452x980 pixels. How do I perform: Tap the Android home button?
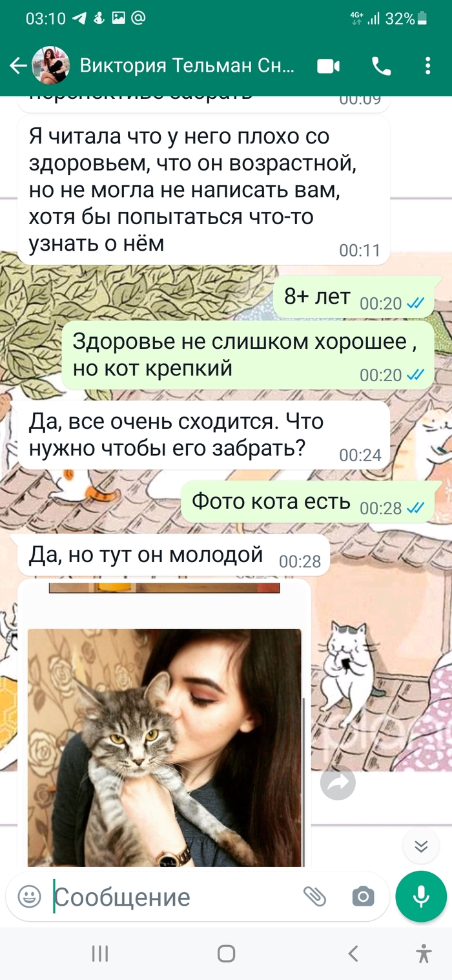click(226, 954)
